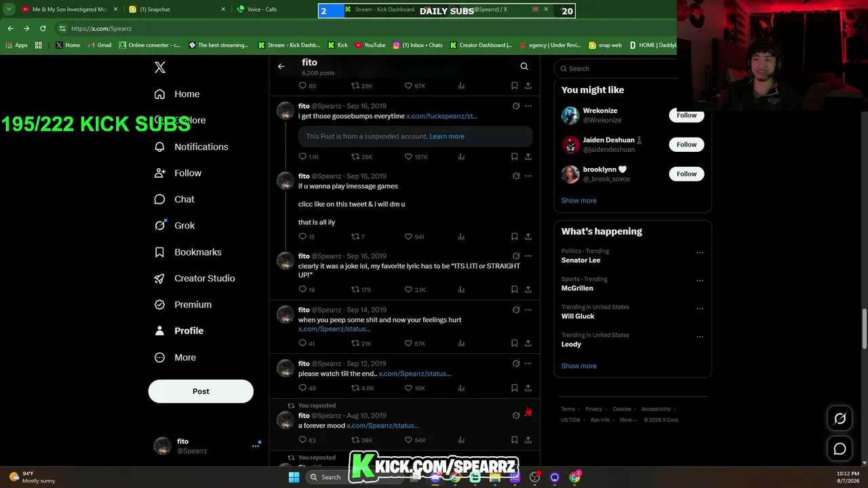868x488 pixels.
Task: Go back using the profile header arrow
Action: [x=281, y=66]
